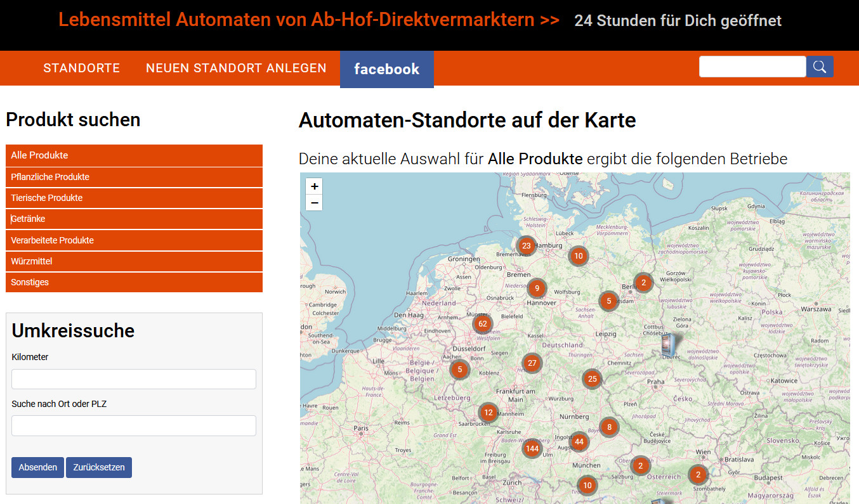
Task: Click the 24 Stunden geöffnet text
Action: pyautogui.click(x=678, y=21)
